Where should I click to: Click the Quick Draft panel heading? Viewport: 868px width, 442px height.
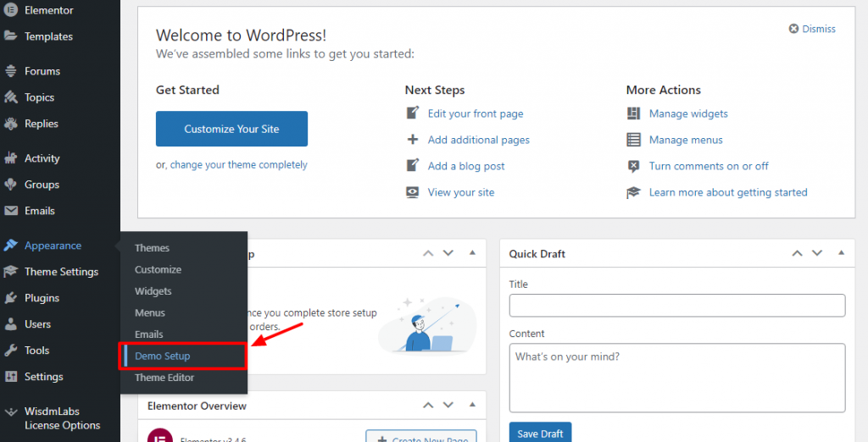(537, 254)
